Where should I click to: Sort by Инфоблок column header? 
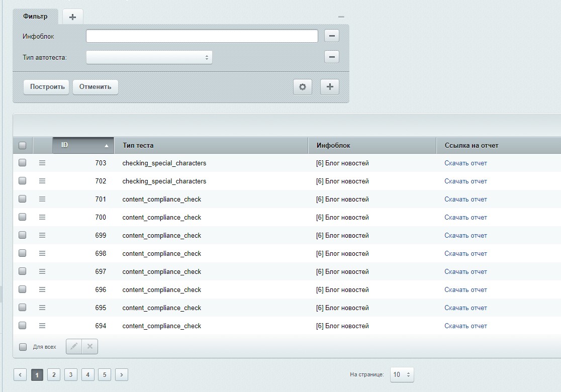pos(372,146)
